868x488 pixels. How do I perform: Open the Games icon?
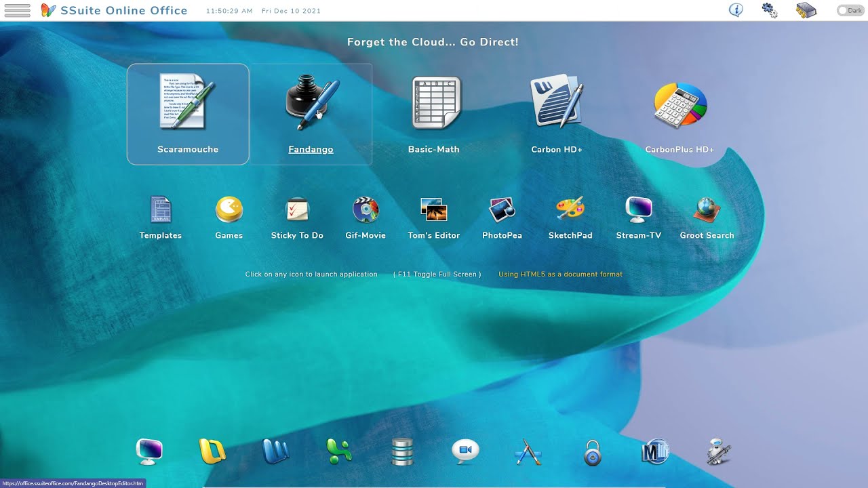click(229, 209)
